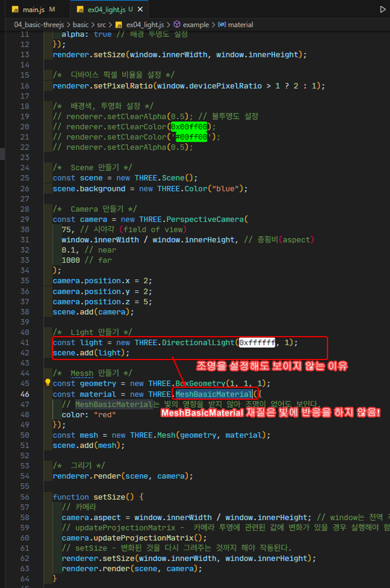Click the 0xffffff white color swatch

[257, 343]
